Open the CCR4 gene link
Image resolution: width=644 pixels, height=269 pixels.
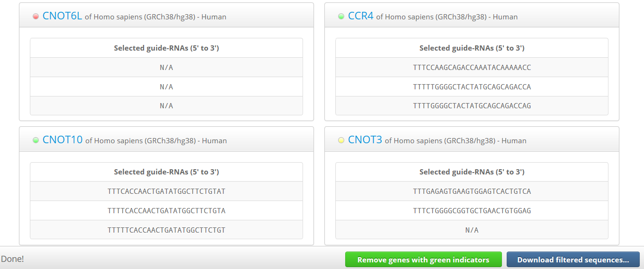click(x=360, y=16)
